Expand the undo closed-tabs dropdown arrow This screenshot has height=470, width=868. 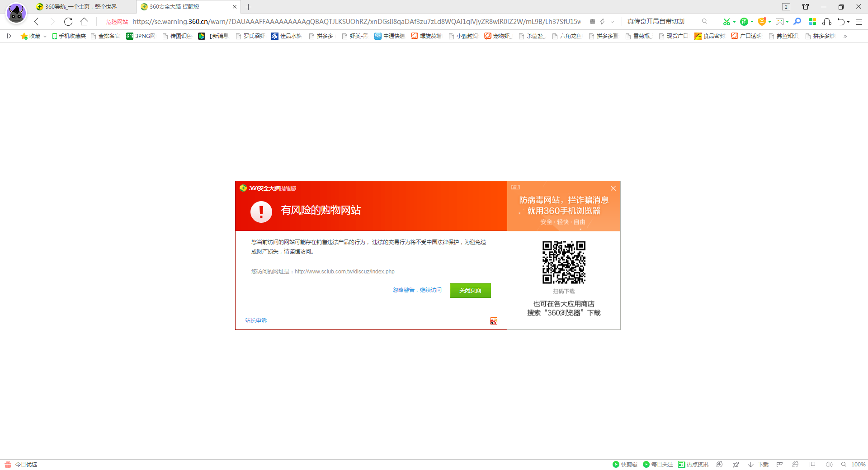[849, 22]
